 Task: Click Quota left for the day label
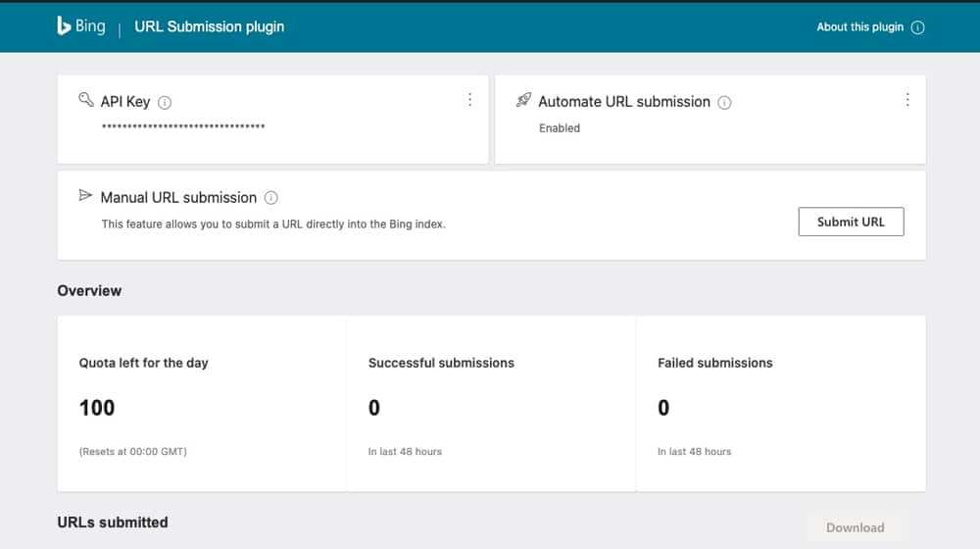coord(143,363)
